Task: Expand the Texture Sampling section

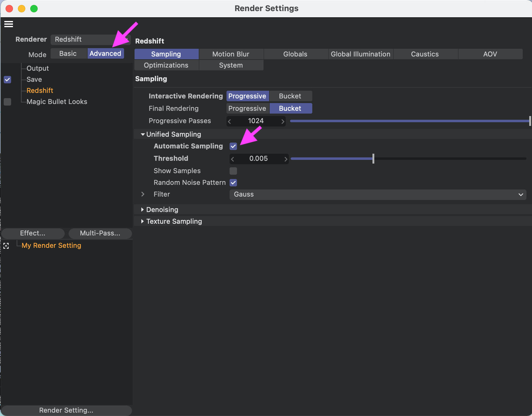Action: (142, 221)
